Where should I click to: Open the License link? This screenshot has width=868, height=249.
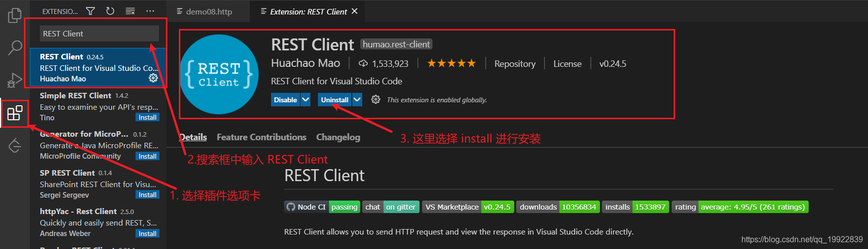click(568, 64)
